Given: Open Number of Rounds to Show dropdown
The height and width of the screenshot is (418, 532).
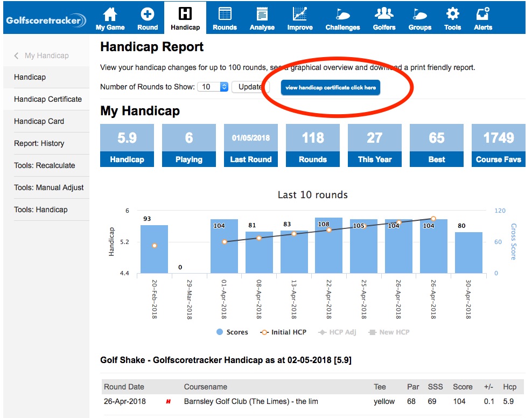Looking at the screenshot, I should coord(214,87).
